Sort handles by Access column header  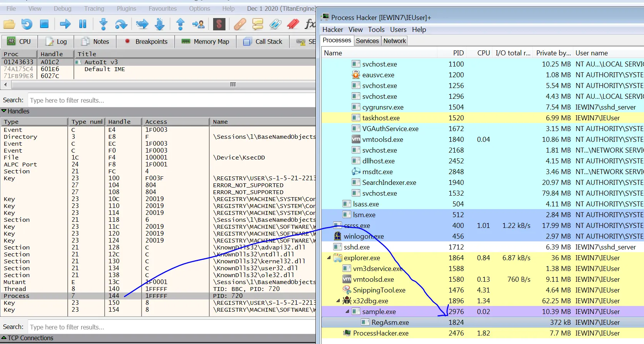tap(156, 122)
